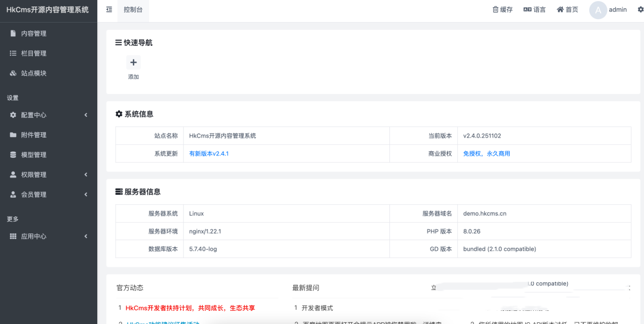
Task: Click the site name value HkCms开源内容管理系统
Action: pyautogui.click(x=222, y=136)
